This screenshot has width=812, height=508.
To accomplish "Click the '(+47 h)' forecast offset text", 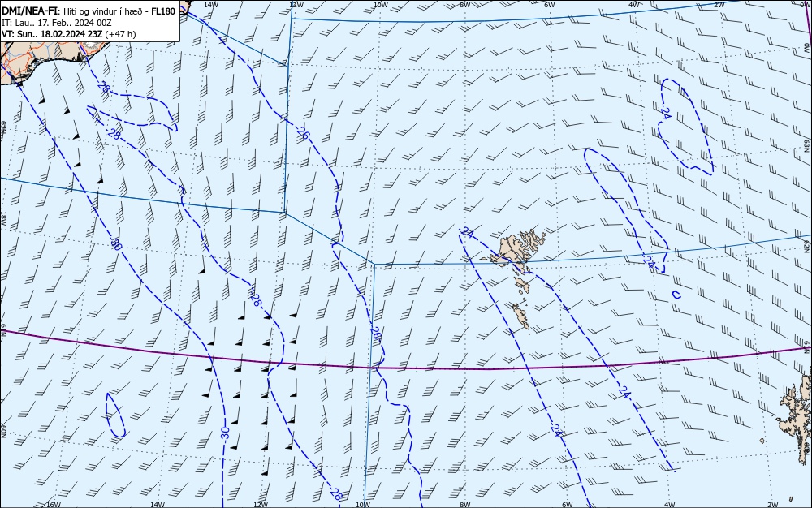I will 120,34.
